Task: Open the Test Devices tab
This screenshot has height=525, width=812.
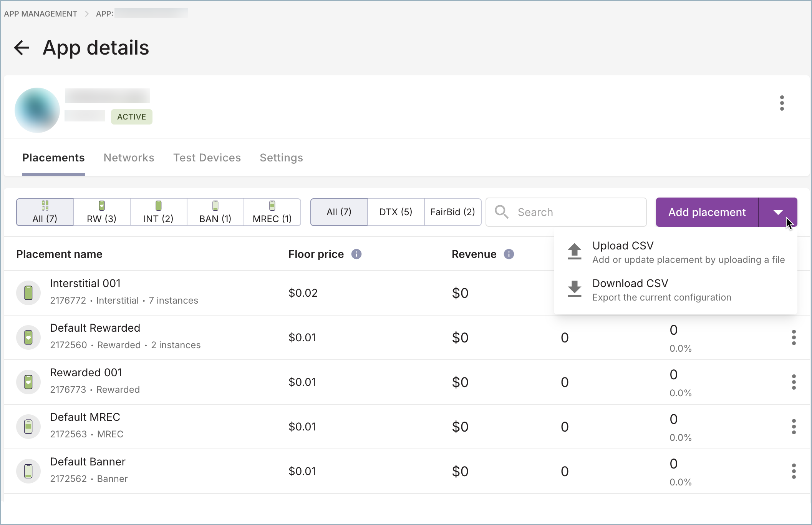Action: pos(207,158)
